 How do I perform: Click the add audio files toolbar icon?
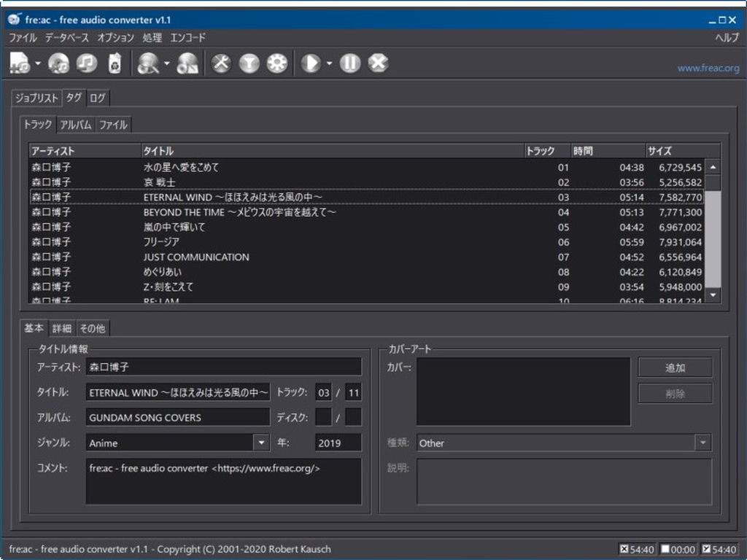click(x=20, y=63)
